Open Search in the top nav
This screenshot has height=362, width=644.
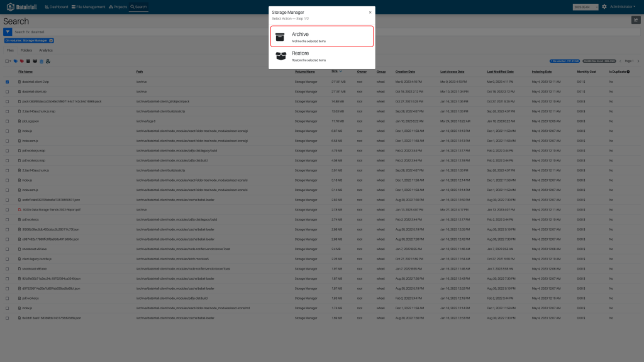click(138, 7)
